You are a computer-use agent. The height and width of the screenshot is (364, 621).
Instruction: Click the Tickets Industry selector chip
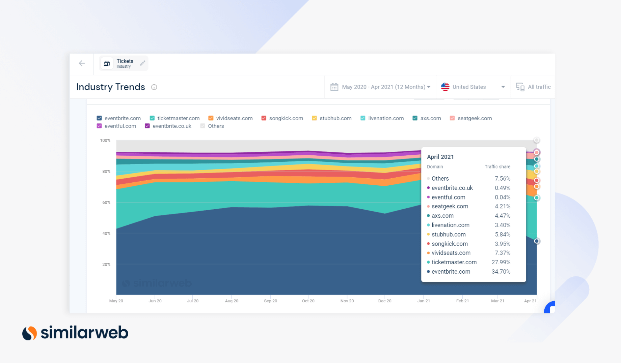click(x=124, y=63)
